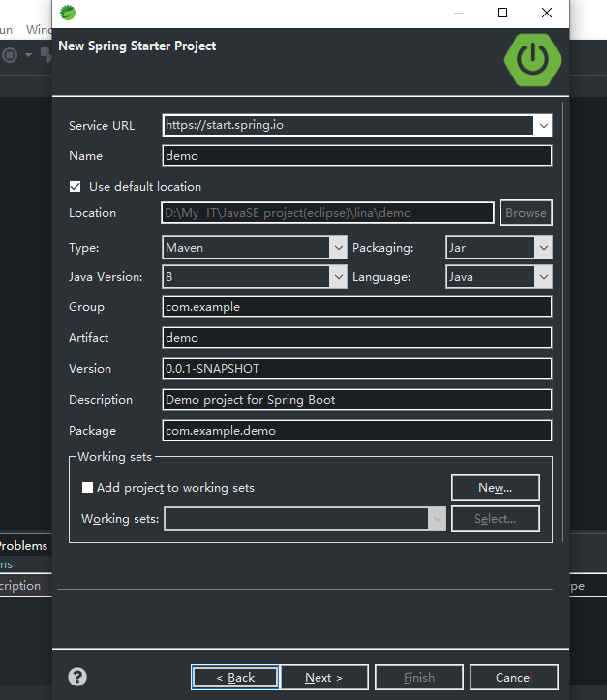Viewport: 607px width, 700px height.
Task: Click the Version field 0.0.1-SNAPSHOT
Action: click(357, 368)
